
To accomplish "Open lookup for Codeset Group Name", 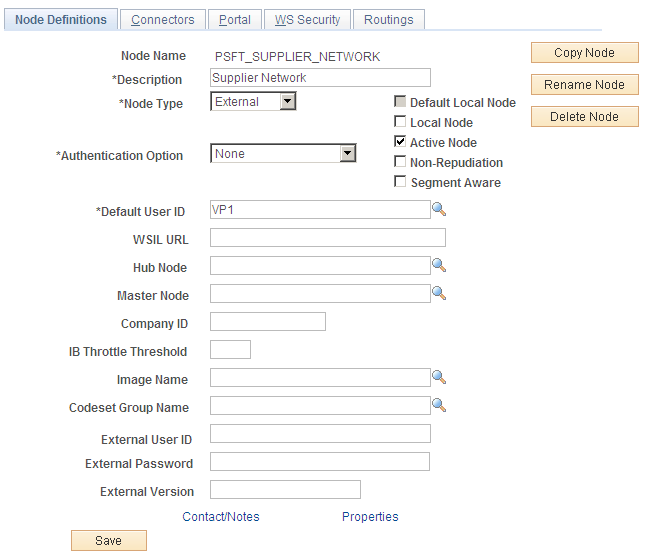I will 439,405.
